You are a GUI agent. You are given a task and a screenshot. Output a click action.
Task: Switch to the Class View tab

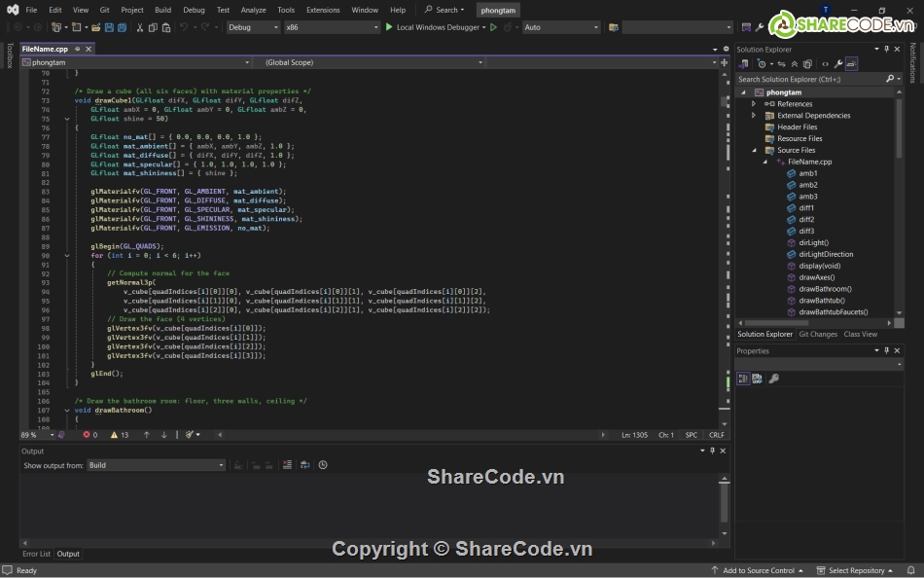coord(861,334)
